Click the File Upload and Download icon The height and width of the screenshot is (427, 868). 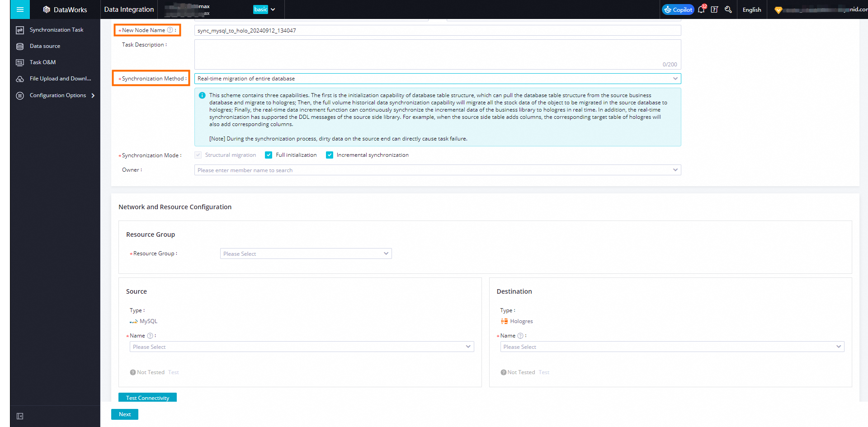coord(20,79)
